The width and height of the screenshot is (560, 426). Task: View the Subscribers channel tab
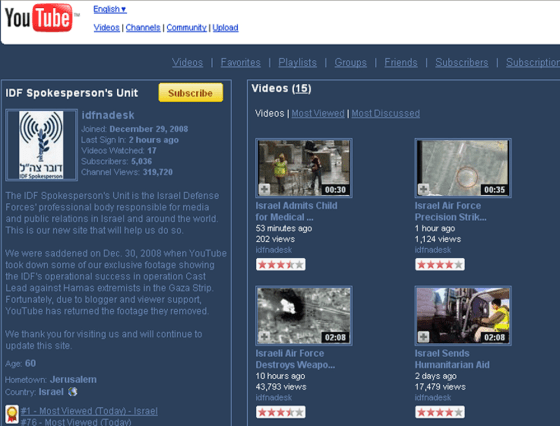tap(461, 62)
